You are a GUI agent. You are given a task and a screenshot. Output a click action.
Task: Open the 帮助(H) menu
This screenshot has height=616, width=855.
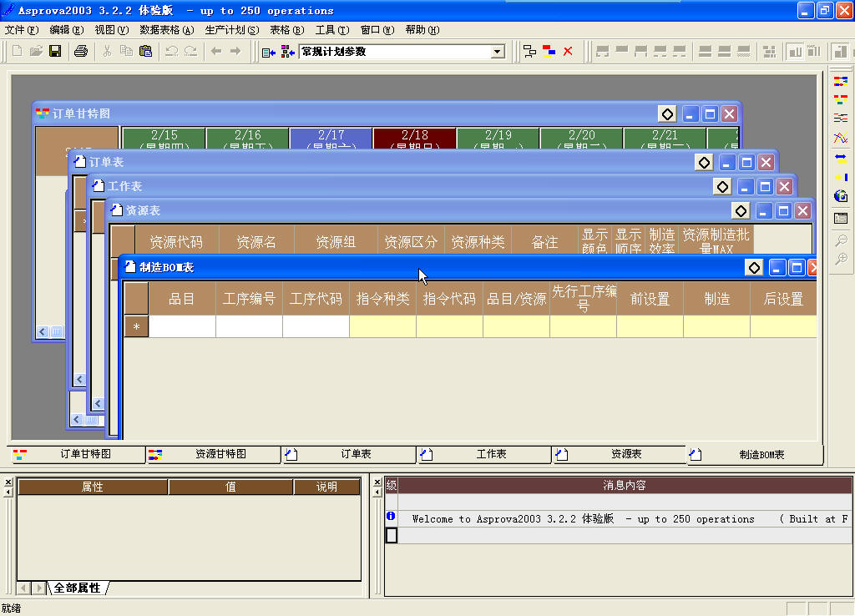[422, 30]
